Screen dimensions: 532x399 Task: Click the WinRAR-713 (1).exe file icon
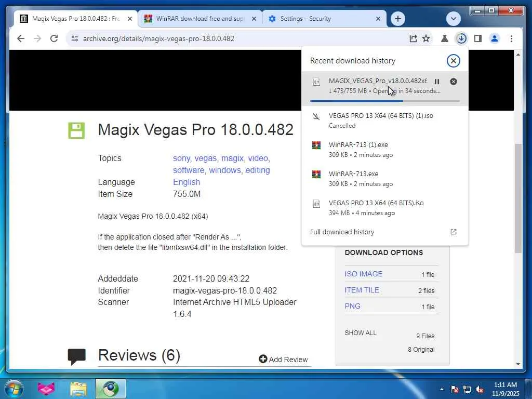(316, 145)
